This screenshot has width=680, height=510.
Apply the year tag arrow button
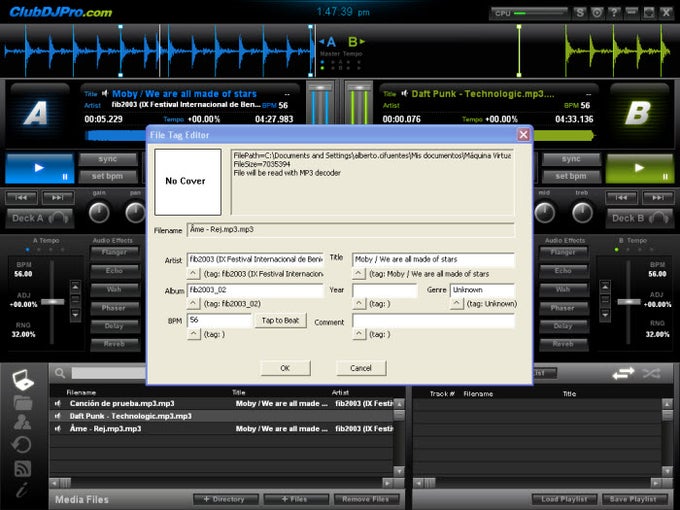coord(359,304)
